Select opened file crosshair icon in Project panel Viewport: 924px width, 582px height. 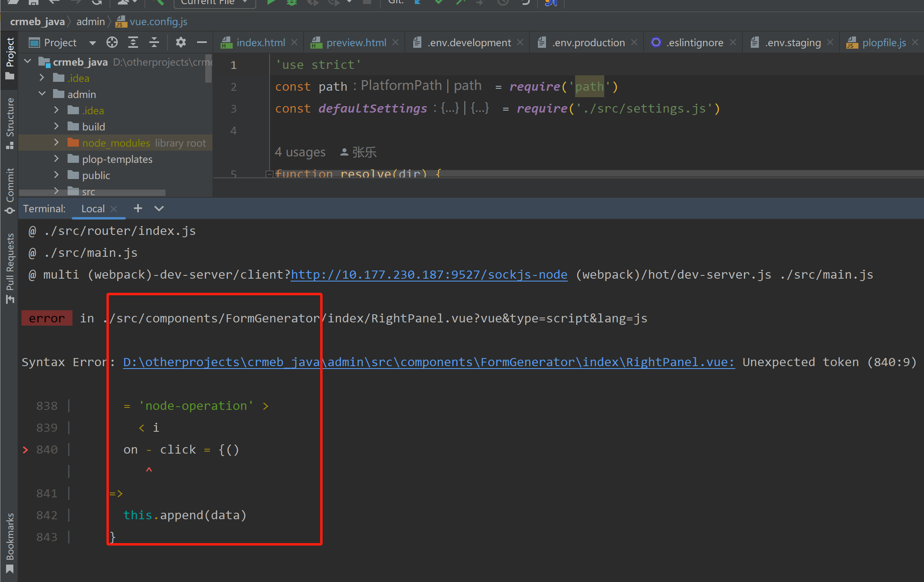pyautogui.click(x=112, y=42)
